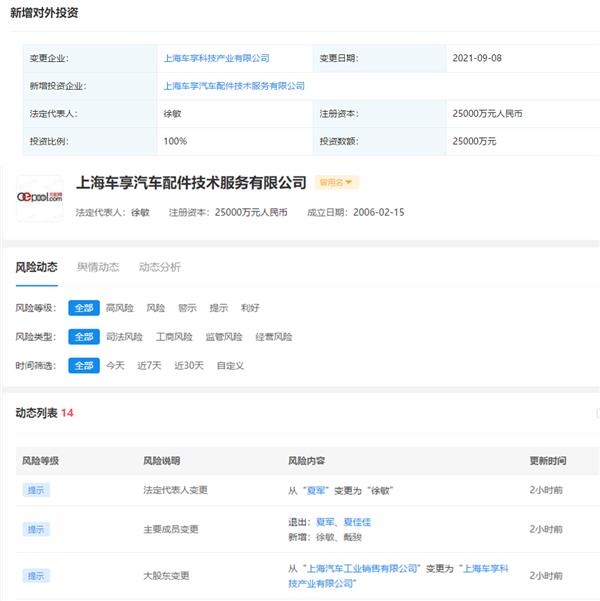600x601 pixels.
Task: Click 全部 button in 时间筛选 row
Action: point(84,366)
